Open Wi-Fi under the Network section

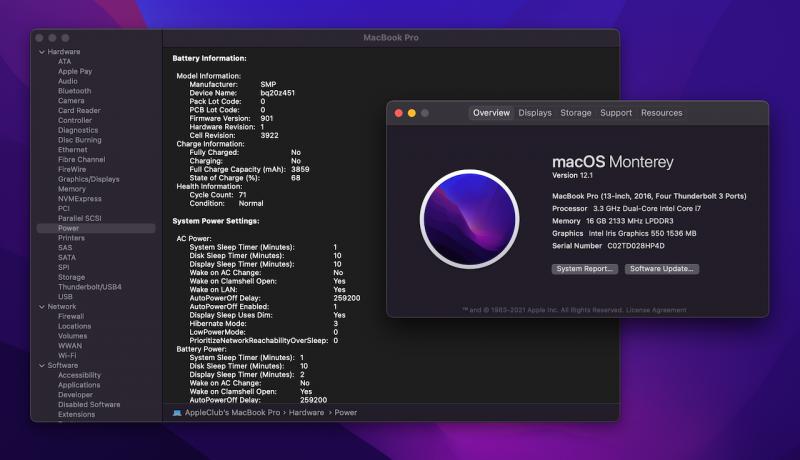[x=67, y=355]
